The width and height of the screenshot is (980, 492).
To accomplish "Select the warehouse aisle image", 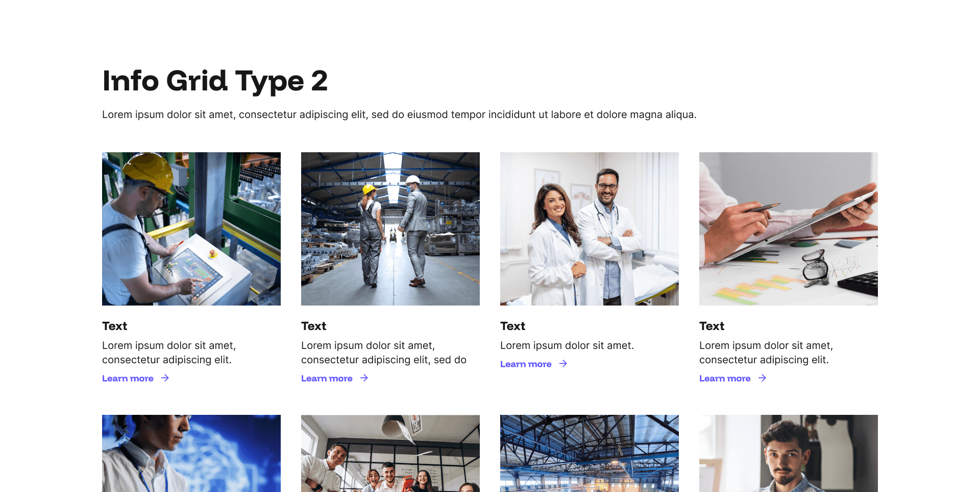I will (390, 229).
